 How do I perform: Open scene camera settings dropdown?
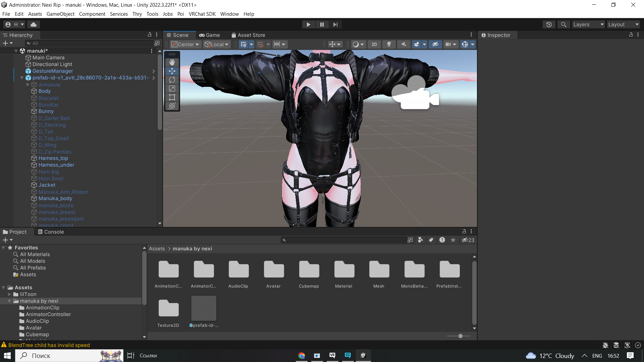(451, 44)
